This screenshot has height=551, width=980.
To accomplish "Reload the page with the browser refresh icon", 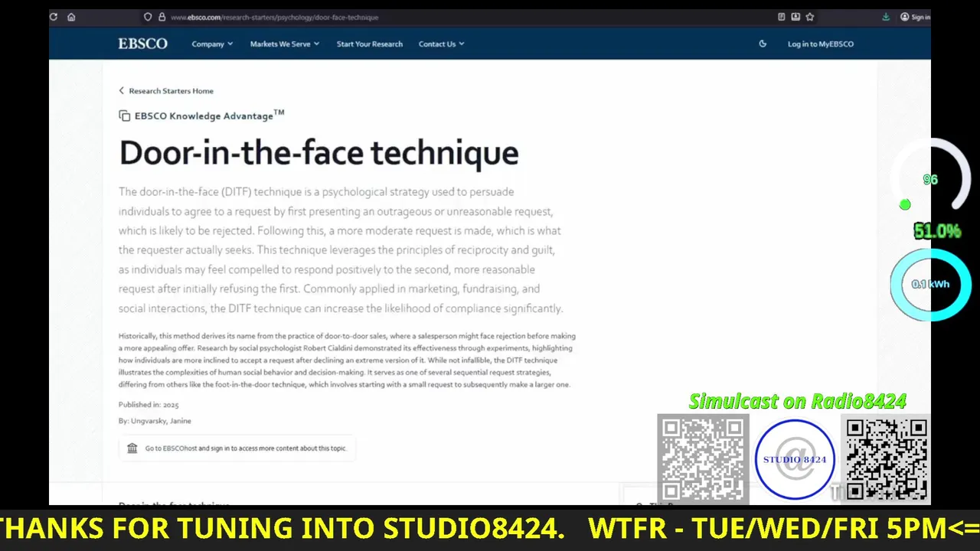I will (x=54, y=17).
